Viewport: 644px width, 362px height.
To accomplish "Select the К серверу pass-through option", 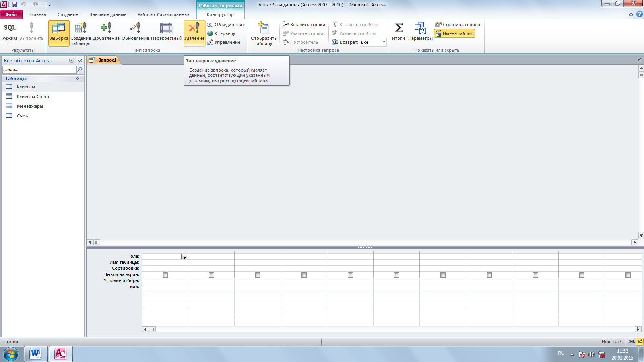I will point(221,33).
